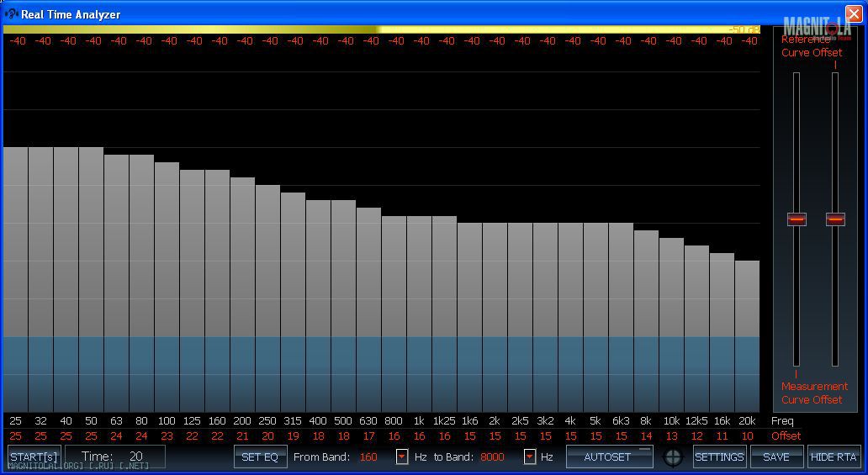
Task: Click the to Band value 8000
Action: point(492,457)
